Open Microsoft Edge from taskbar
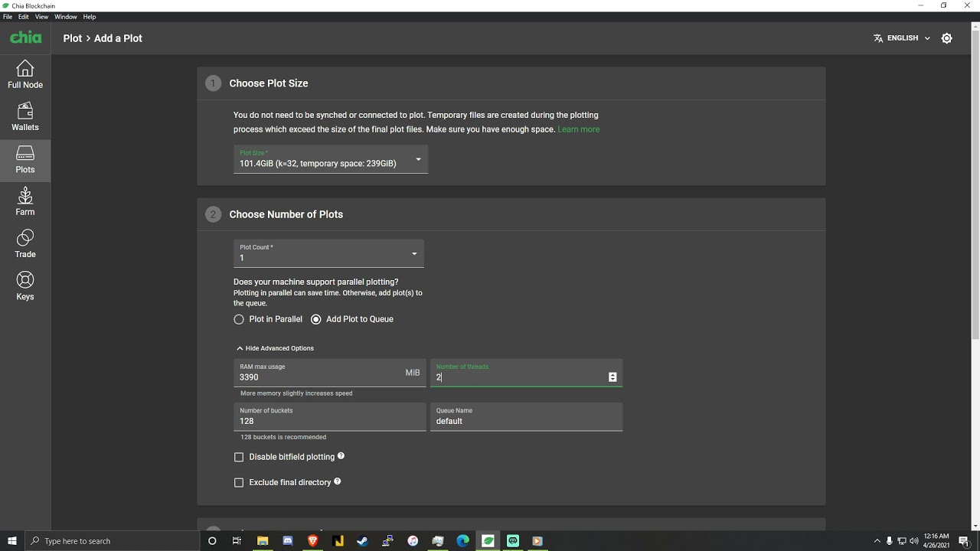 462,541
